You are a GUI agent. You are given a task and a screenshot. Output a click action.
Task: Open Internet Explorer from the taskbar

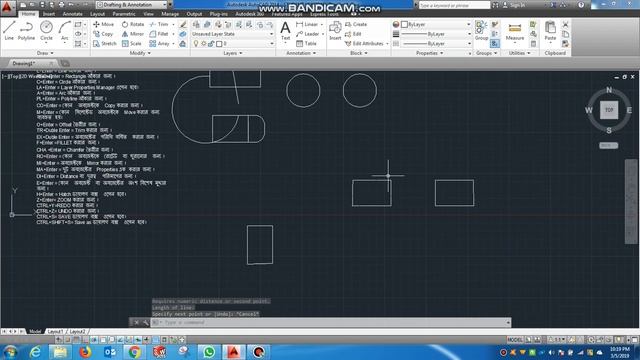[35, 352]
